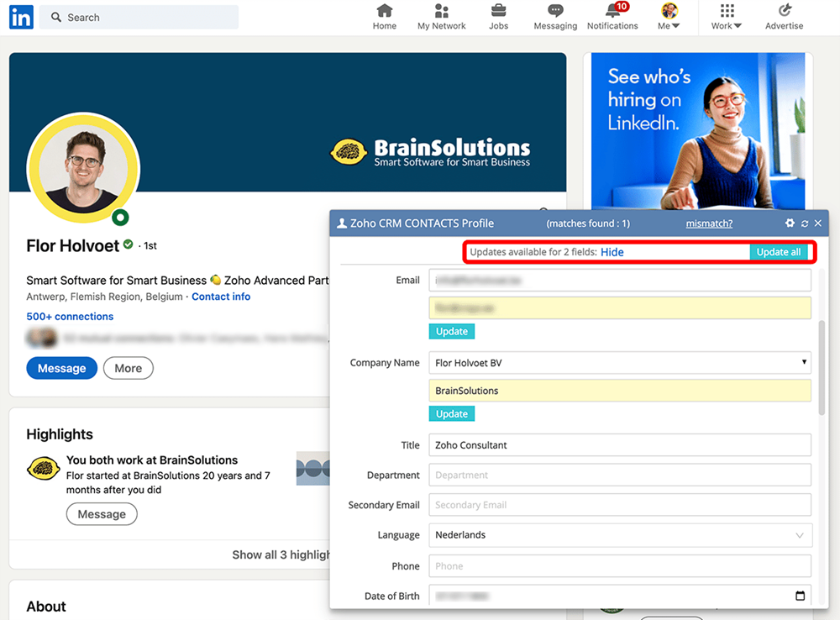Click the Email input field
The image size is (840, 620).
(x=620, y=281)
